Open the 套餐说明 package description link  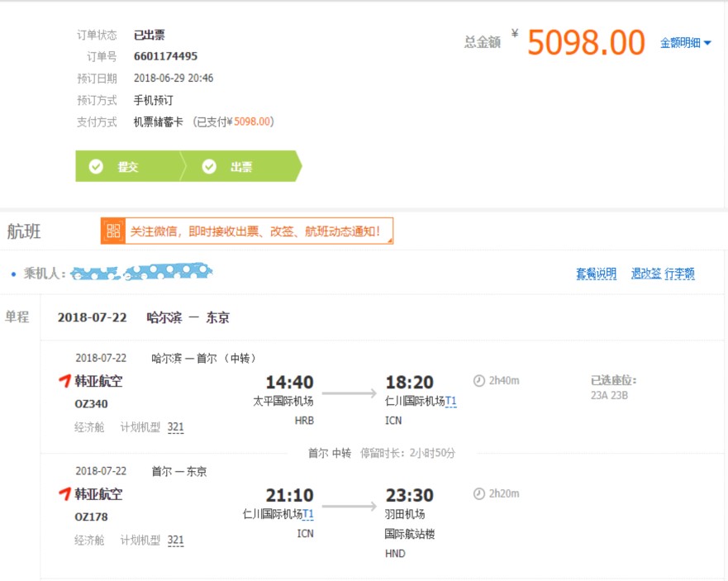[596, 274]
